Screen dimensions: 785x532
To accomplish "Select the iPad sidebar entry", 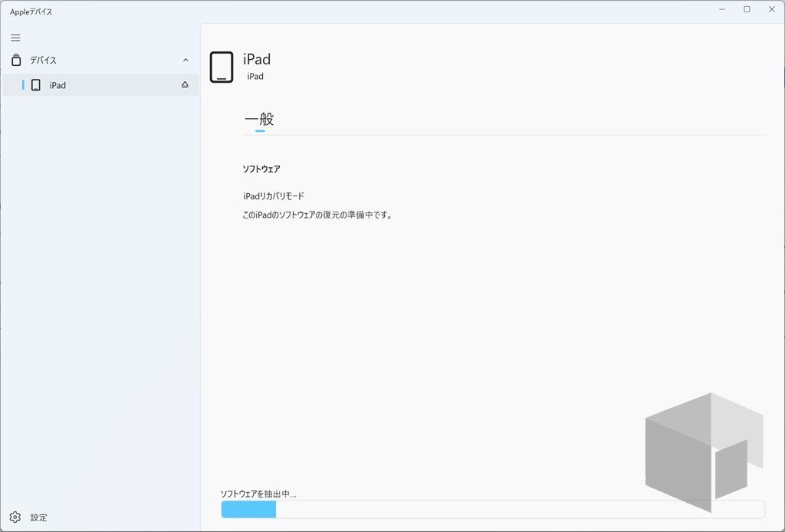I will click(x=100, y=85).
